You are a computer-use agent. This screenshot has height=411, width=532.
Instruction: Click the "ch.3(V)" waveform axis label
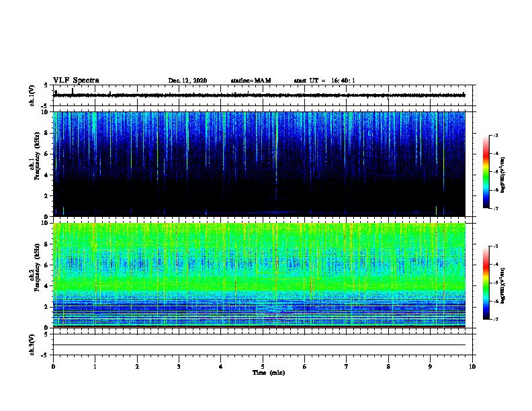32,345
